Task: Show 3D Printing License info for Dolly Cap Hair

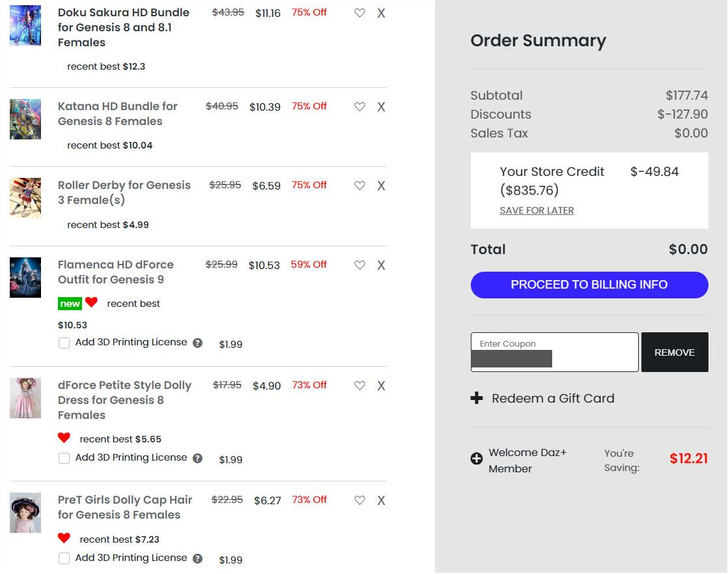Action: pos(197,558)
